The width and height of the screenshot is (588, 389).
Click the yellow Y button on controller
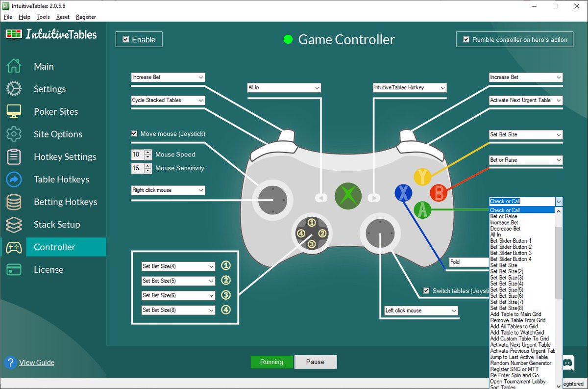(422, 177)
